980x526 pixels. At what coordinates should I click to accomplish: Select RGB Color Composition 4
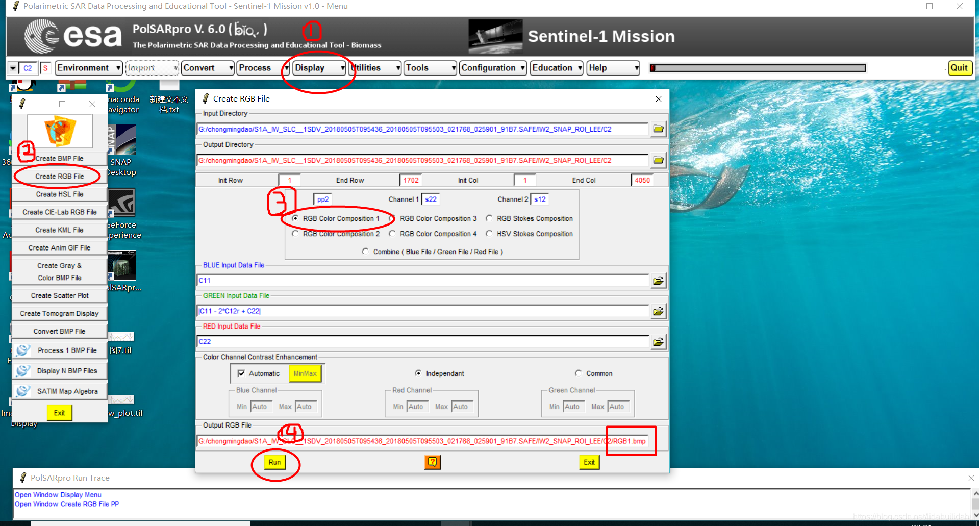392,234
